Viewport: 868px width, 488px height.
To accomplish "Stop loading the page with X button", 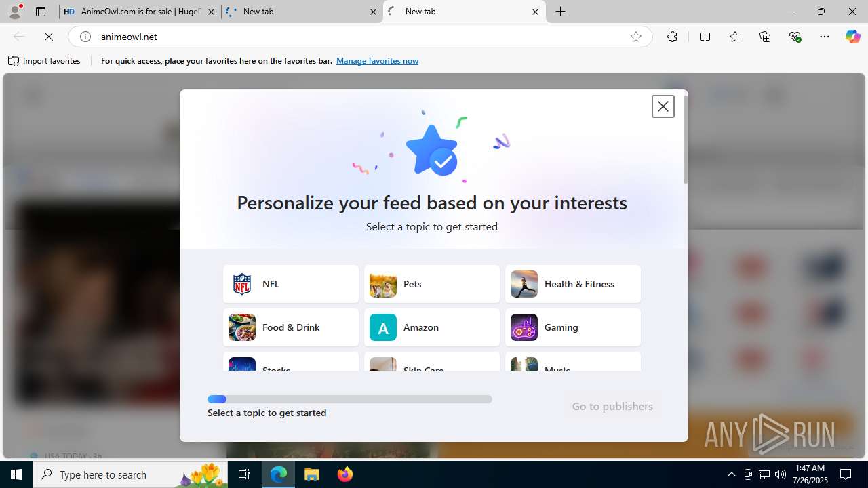I will 49,37.
